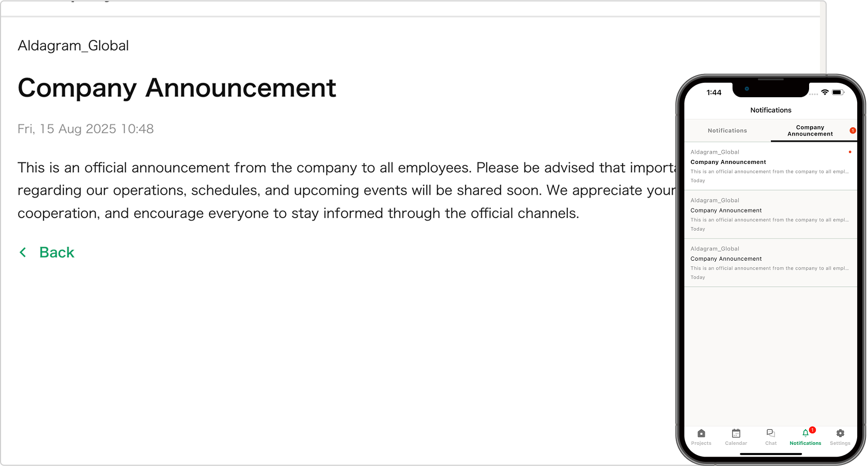
Task: Select the Company Announcement tab on phone
Action: [x=810, y=130]
